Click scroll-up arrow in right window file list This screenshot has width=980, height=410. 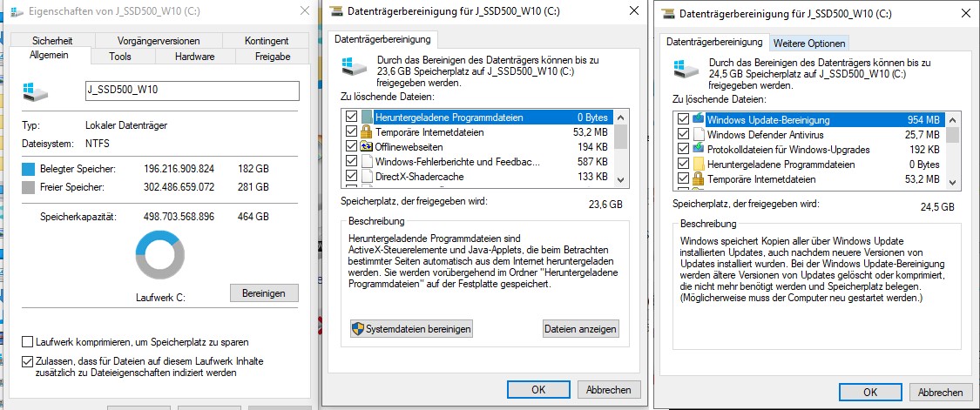coord(952,119)
